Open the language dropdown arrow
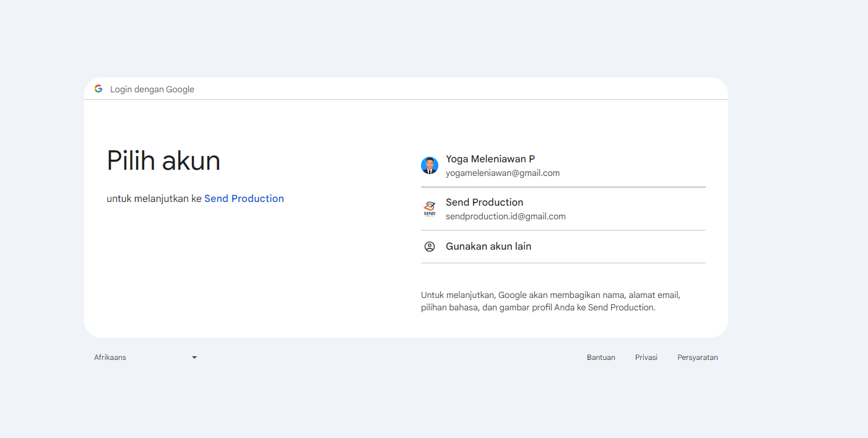This screenshot has height=438, width=868. coord(194,357)
